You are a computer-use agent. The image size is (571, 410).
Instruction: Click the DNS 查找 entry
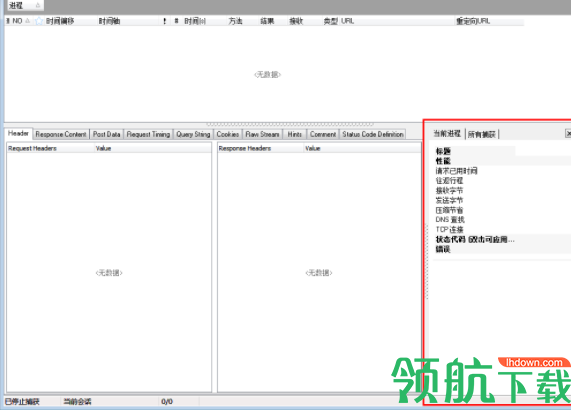pyautogui.click(x=450, y=220)
